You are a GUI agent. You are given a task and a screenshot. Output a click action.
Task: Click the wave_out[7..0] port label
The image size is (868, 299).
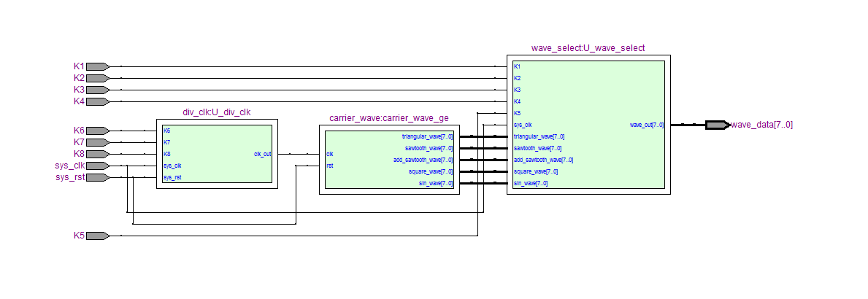click(x=647, y=125)
